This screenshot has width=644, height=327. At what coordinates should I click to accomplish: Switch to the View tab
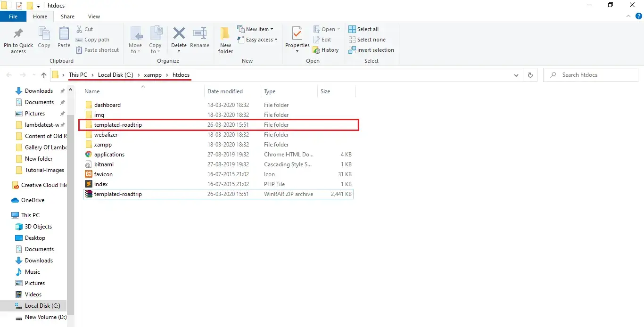[94, 16]
